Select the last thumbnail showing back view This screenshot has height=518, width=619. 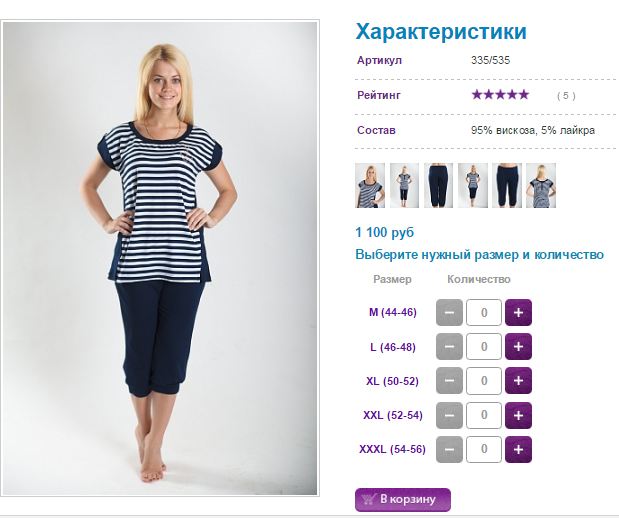(x=541, y=185)
